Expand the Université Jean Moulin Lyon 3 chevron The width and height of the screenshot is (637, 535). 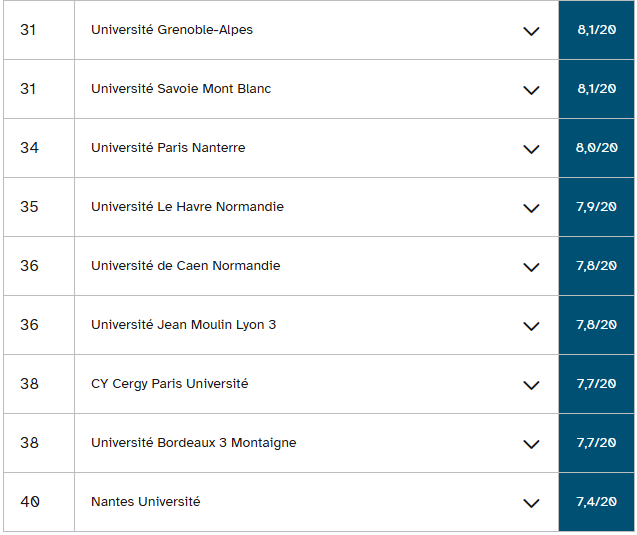click(531, 326)
